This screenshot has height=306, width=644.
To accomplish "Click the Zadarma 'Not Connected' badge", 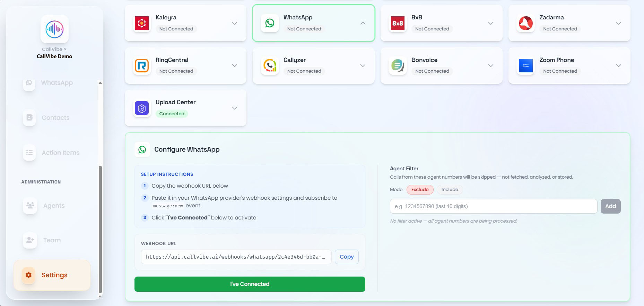I will coord(560,29).
